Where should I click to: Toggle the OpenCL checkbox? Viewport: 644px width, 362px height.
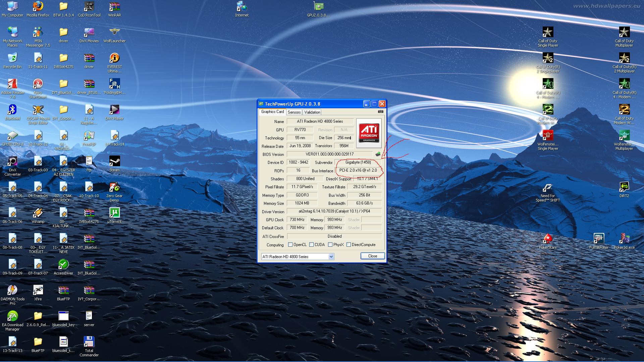coord(290,245)
